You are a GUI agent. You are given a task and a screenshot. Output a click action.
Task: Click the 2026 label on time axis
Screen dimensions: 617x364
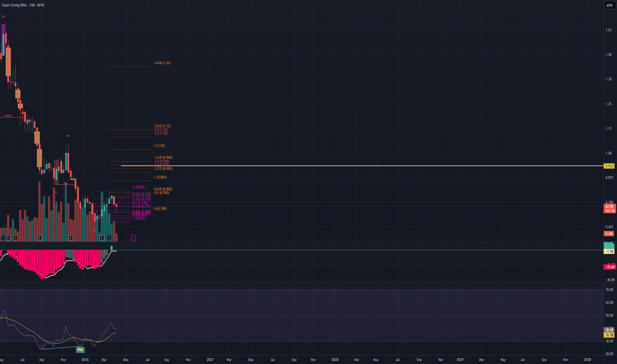(85, 359)
